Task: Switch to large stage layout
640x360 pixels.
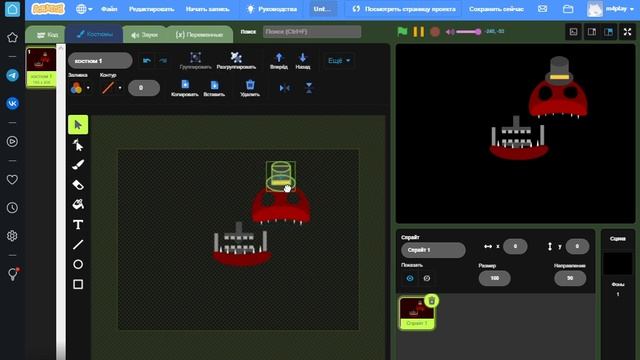Action: click(608, 32)
